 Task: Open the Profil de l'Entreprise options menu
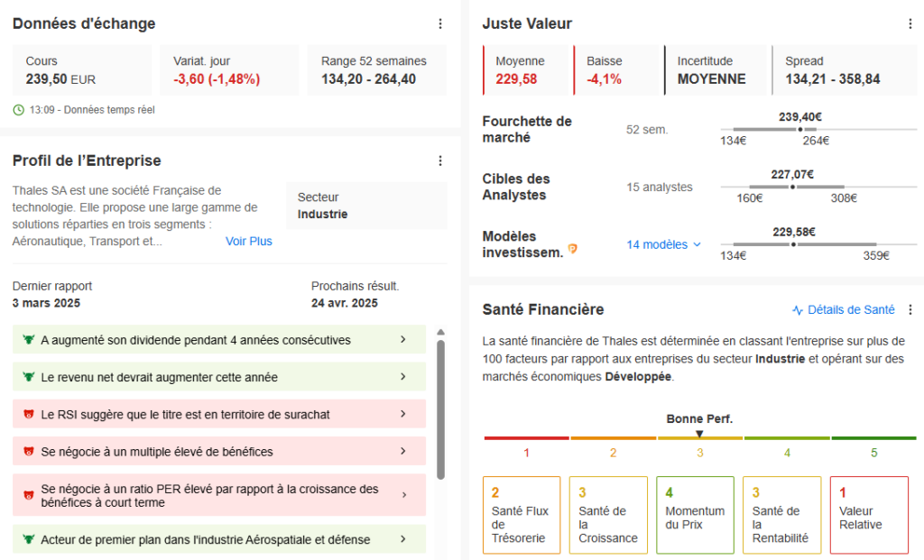[x=440, y=161]
